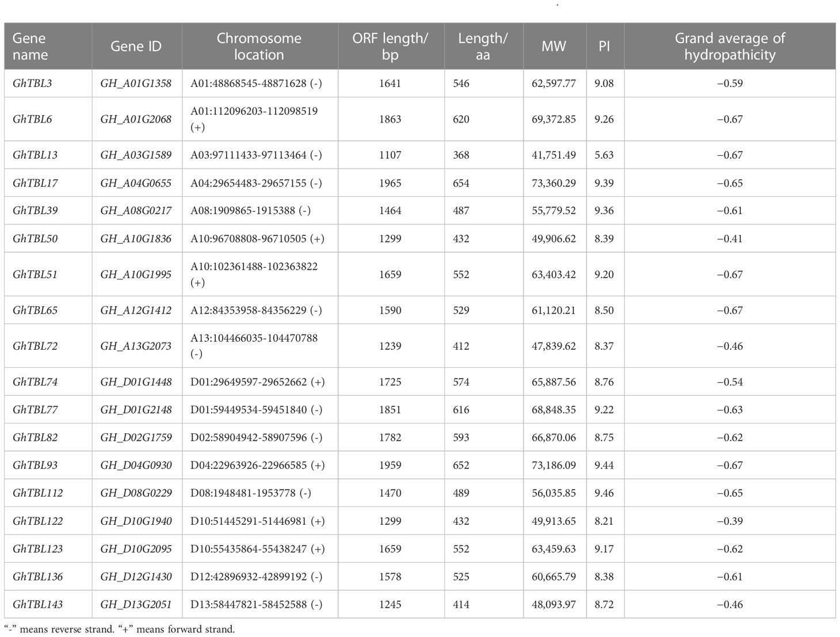This screenshot has width=840, height=637.
Task: Select gene ID GH_D10G2095
Action: [136, 549]
